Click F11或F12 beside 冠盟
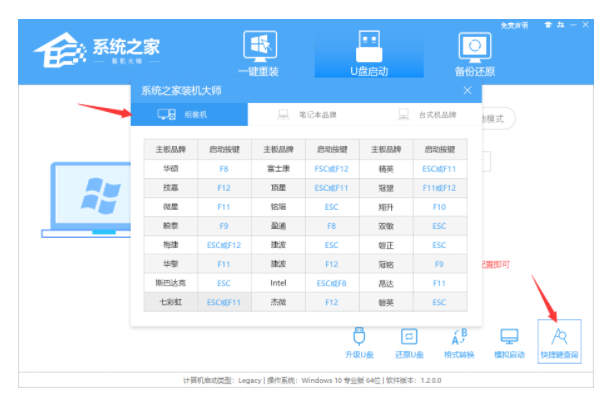This screenshot has width=603, height=396. (439, 188)
